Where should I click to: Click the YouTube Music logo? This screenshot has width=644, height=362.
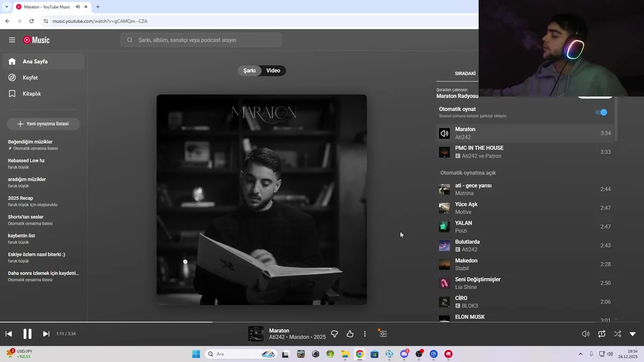click(x=36, y=40)
